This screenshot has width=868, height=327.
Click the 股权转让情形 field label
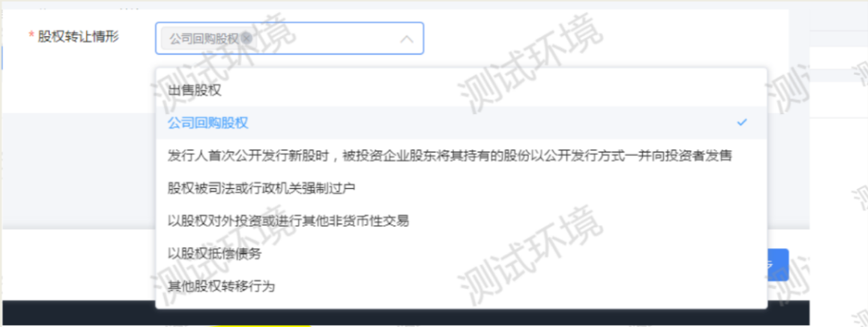[78, 36]
